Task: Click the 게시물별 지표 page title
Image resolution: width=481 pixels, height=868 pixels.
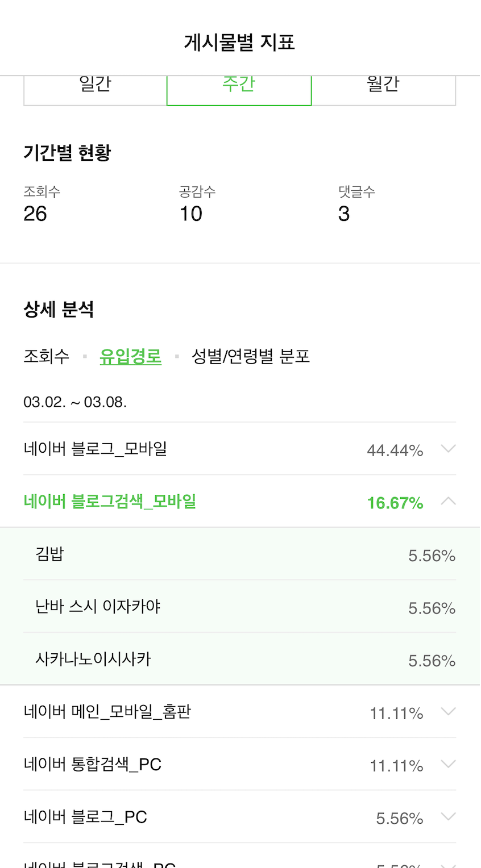Action: [x=239, y=43]
